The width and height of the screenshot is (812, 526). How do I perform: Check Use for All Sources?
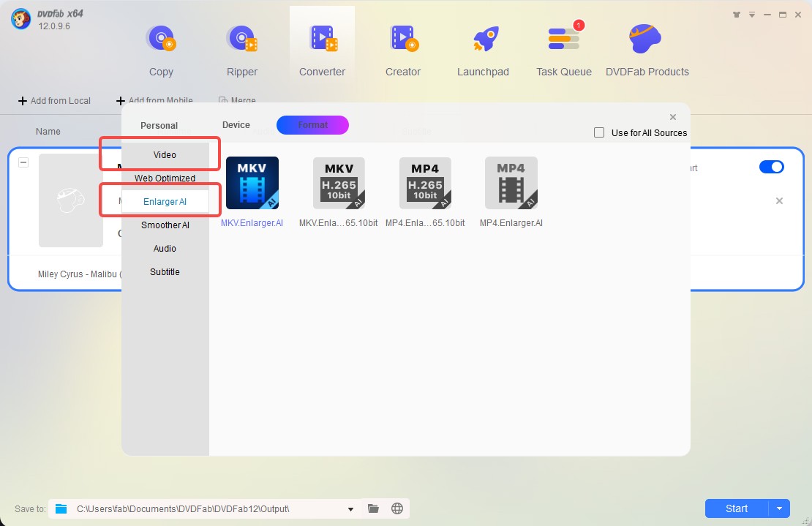pos(599,132)
